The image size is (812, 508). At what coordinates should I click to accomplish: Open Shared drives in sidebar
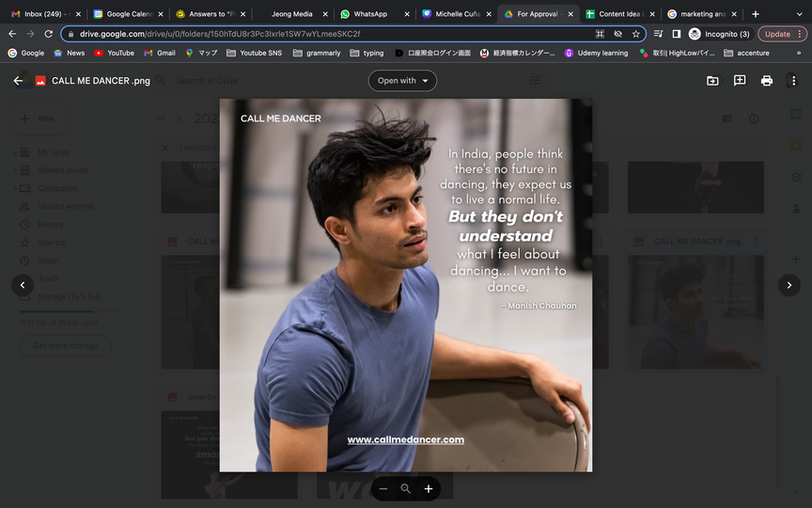[63, 170]
